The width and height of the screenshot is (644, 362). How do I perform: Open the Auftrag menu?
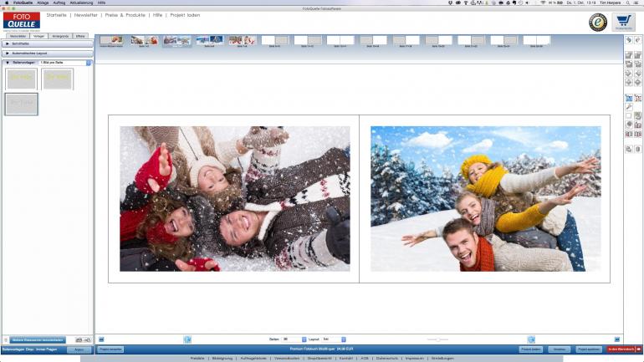pos(59,3)
